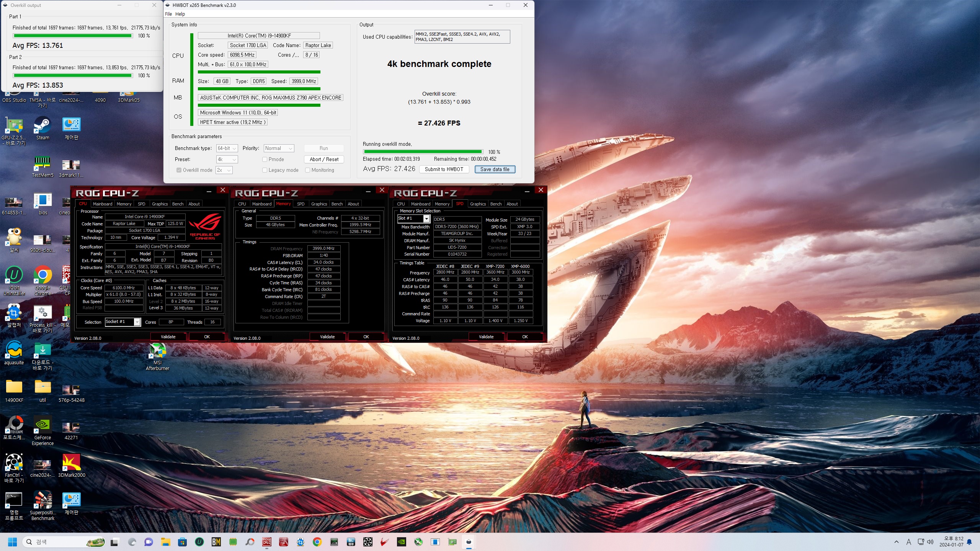Open the HWBOT File menu
The image size is (980, 551).
tap(168, 14)
